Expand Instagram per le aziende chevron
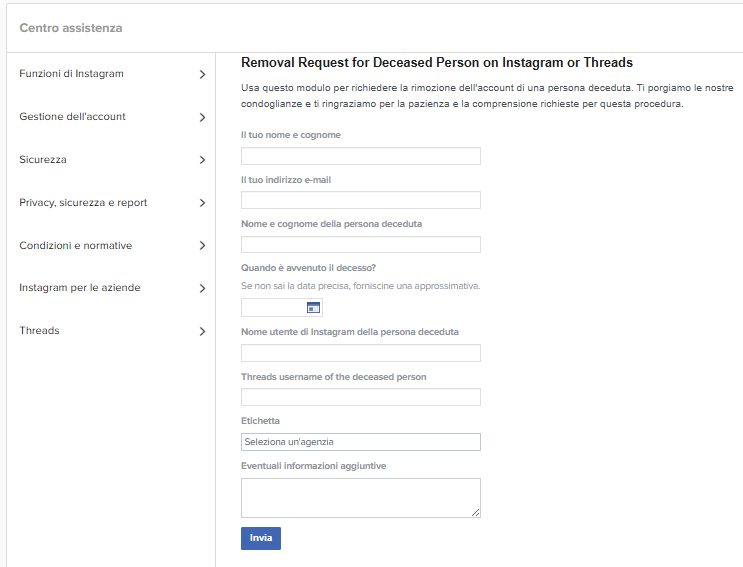Viewport: 743px width, 567px height. coord(202,288)
